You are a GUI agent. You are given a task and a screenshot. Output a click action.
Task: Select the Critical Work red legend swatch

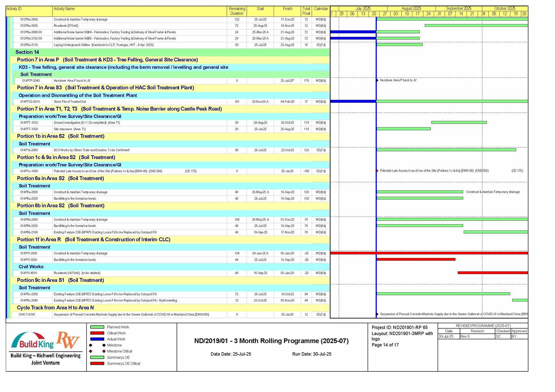tap(97, 333)
